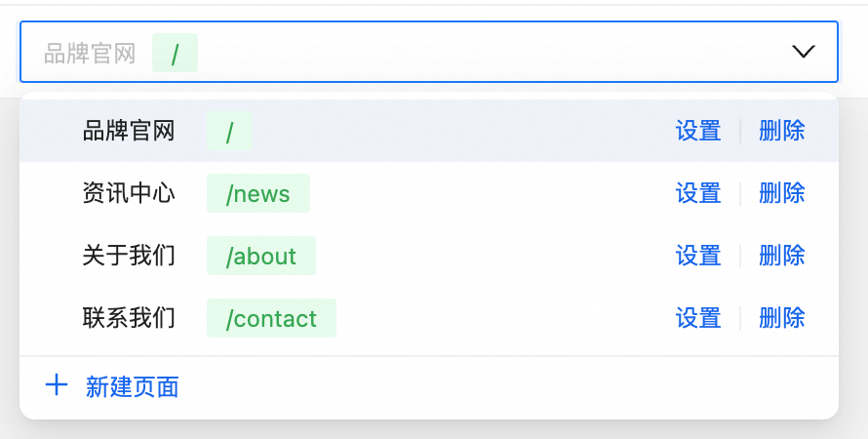Screen dimensions: 868x439
Task: Open 设置 for 品牌官网 page
Action: (x=698, y=131)
